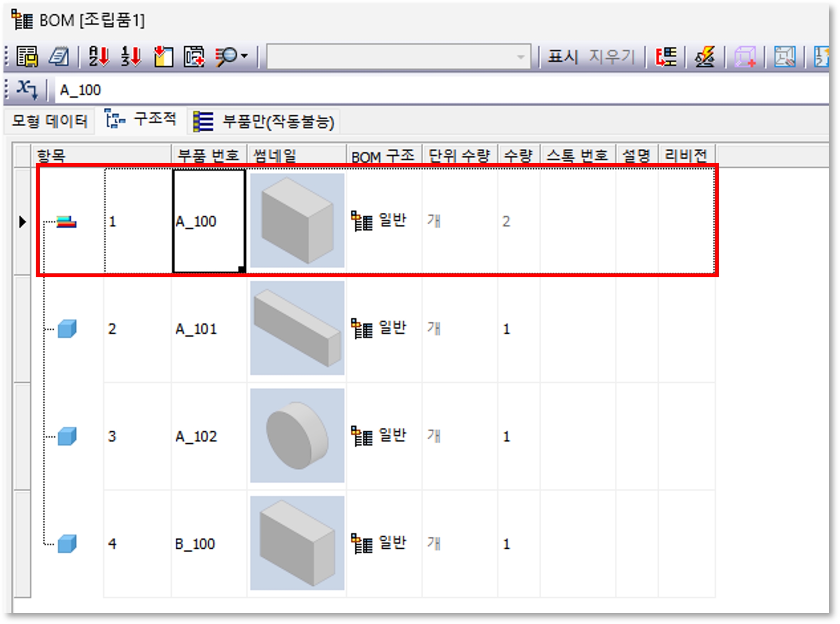This screenshot has height=624, width=840.
Task: Click the fx property expression icon
Action: click(27, 90)
